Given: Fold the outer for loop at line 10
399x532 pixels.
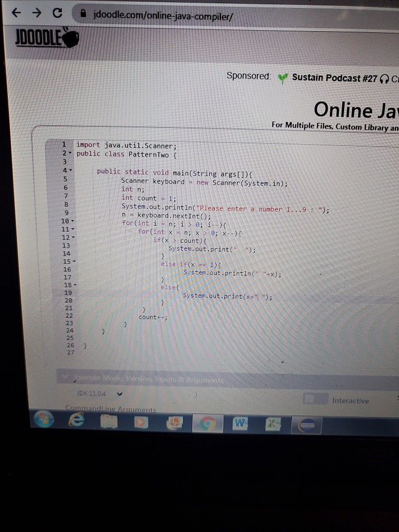Looking at the screenshot, I should pos(72,221).
